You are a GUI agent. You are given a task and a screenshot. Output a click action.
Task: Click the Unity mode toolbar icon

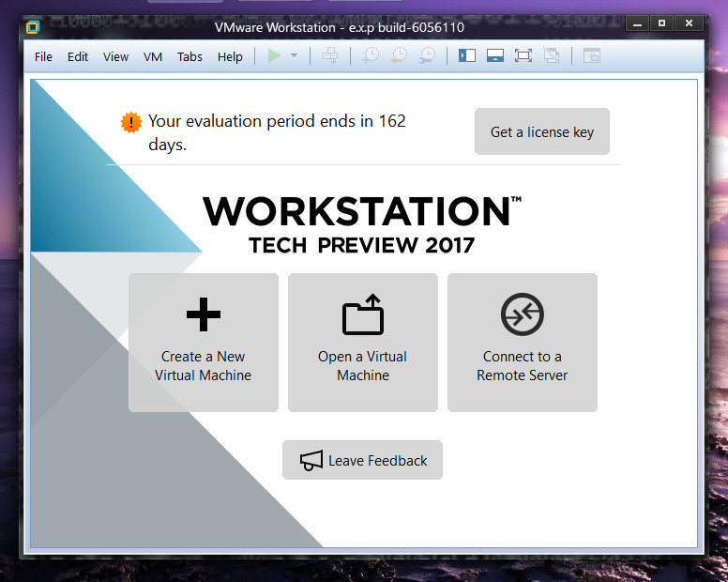tap(552, 55)
